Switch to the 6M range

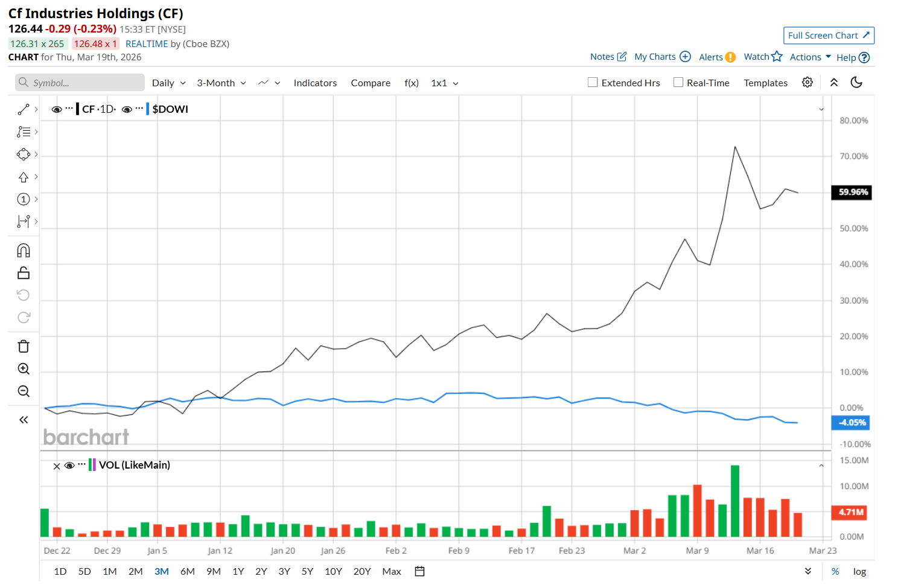[x=188, y=571]
